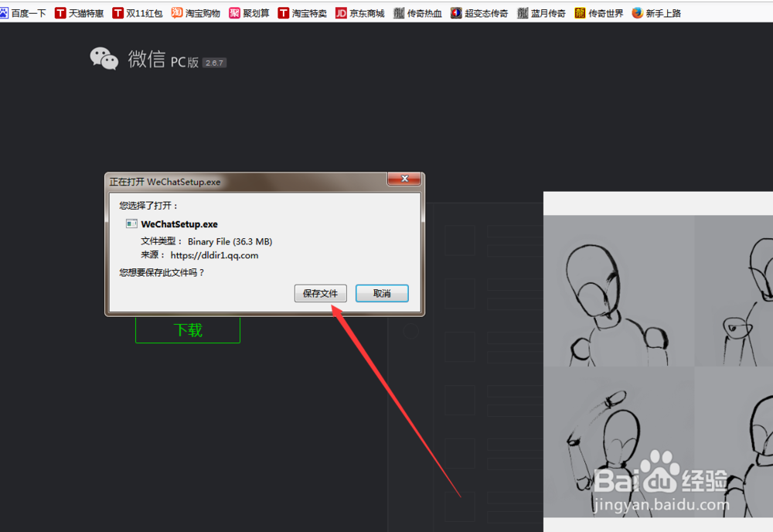Image resolution: width=773 pixels, height=532 pixels.
Task: Open 淘宝特卖 bookmark
Action: [x=302, y=13]
